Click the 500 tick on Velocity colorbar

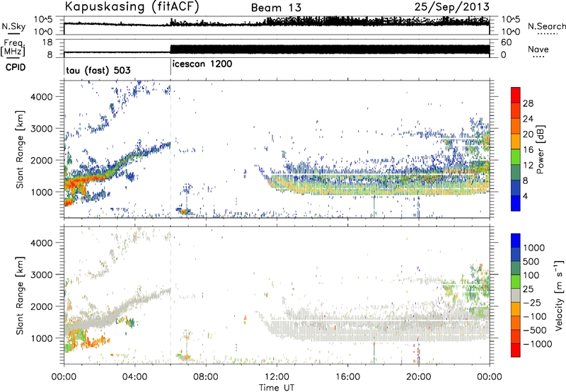(531, 261)
